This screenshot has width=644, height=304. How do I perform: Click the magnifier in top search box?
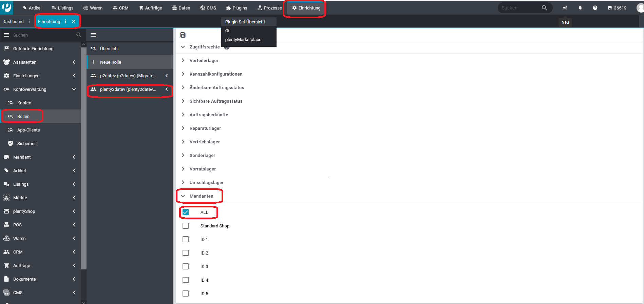[x=544, y=8]
